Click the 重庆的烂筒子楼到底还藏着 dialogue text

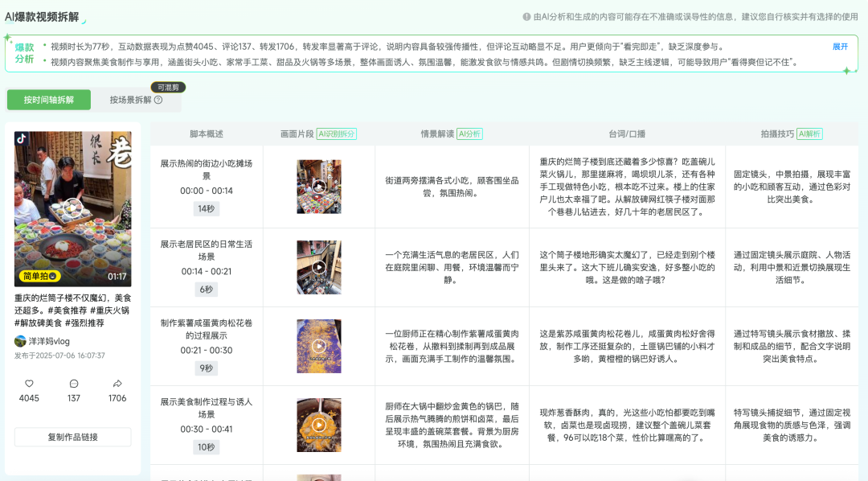point(627,187)
